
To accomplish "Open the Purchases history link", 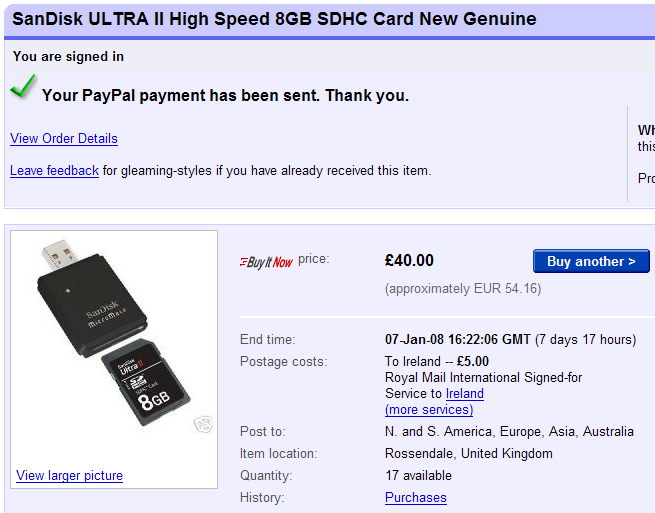I will 416,498.
